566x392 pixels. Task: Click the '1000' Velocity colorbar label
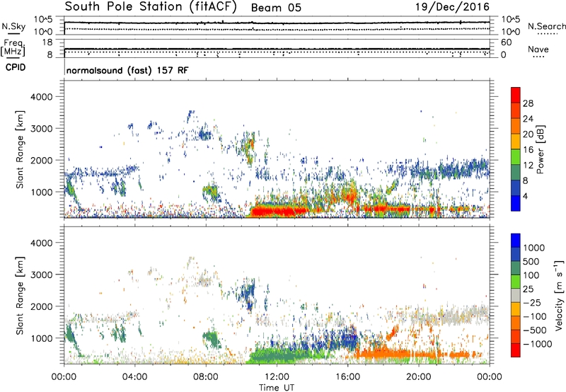(533, 248)
